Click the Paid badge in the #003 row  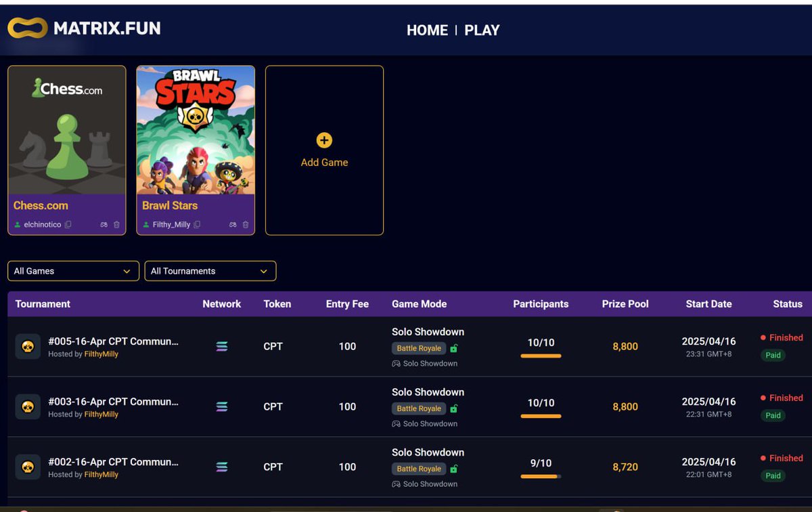tap(773, 415)
